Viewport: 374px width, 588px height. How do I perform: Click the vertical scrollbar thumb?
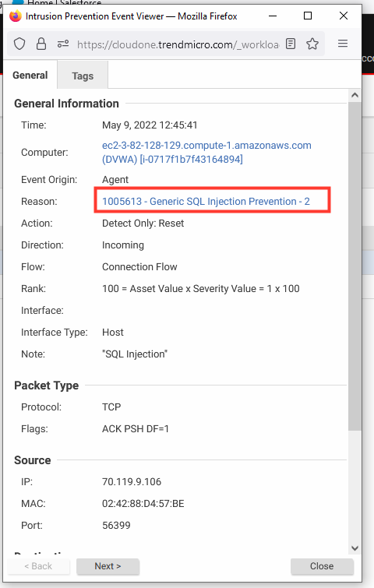click(x=355, y=266)
